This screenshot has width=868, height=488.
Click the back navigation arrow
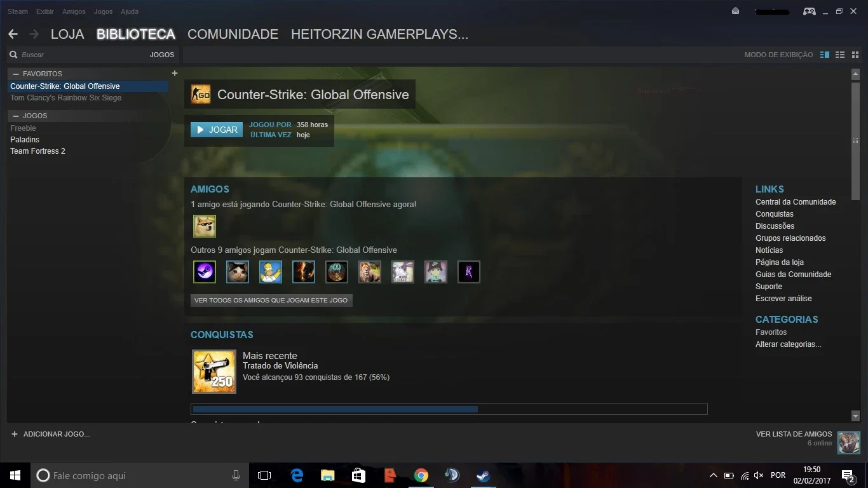point(13,34)
